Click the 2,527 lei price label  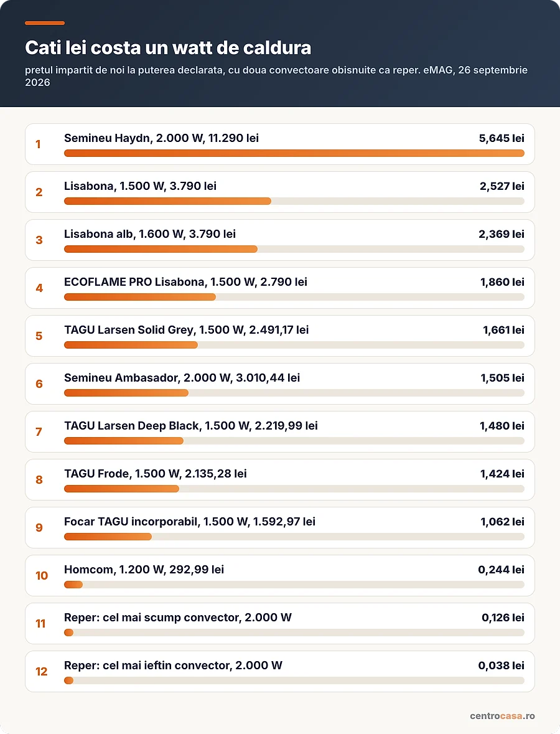(502, 186)
